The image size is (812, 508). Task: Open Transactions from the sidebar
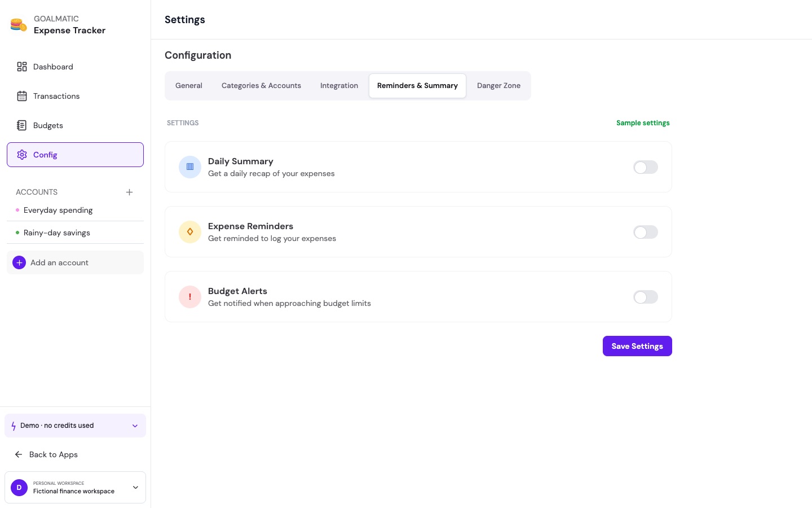click(75, 96)
